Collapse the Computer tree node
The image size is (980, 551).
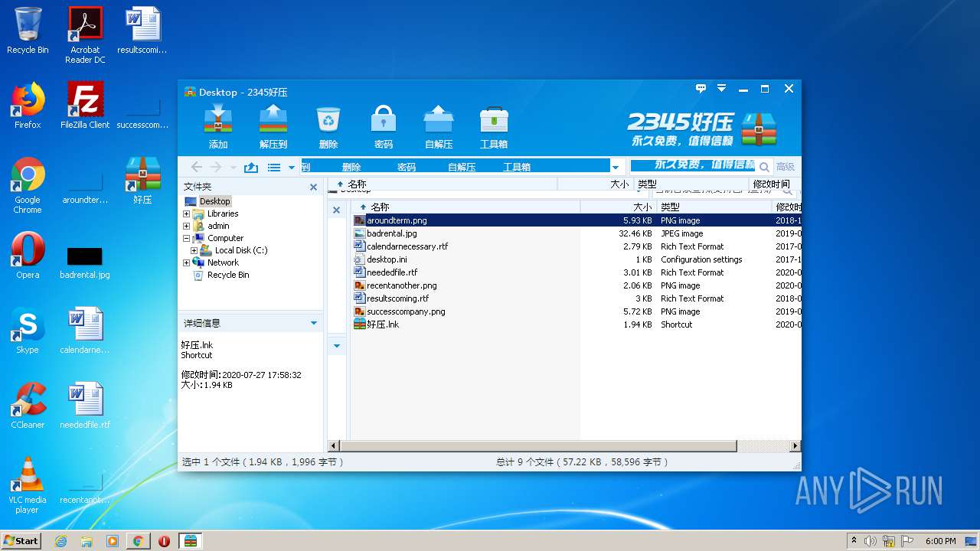[x=186, y=238]
